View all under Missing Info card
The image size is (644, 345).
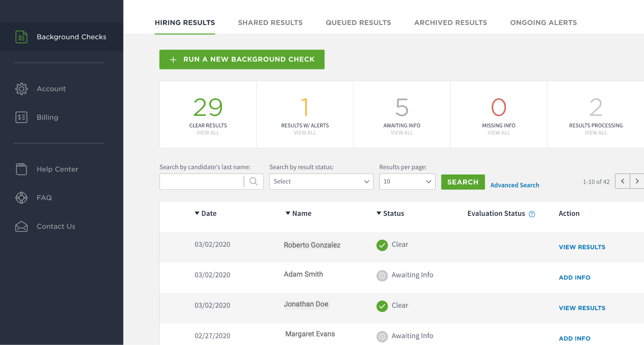(x=499, y=133)
